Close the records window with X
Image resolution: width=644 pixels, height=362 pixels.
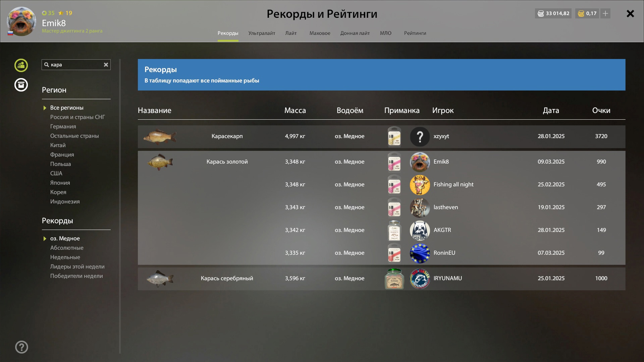630,13
